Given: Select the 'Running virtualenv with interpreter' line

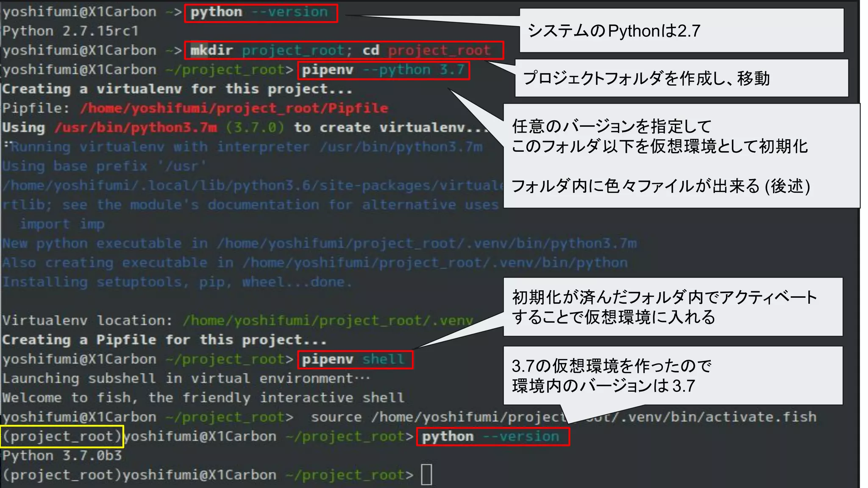Looking at the screenshot, I should pos(246,147).
